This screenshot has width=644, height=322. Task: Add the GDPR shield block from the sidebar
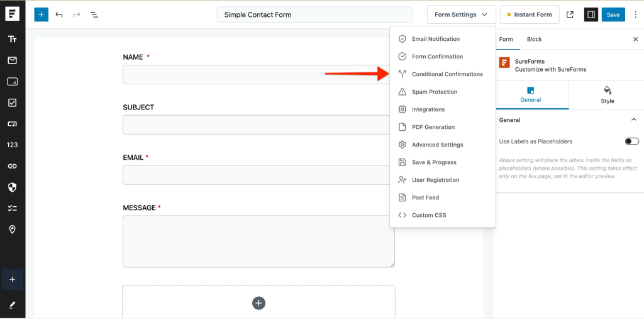[13, 187]
